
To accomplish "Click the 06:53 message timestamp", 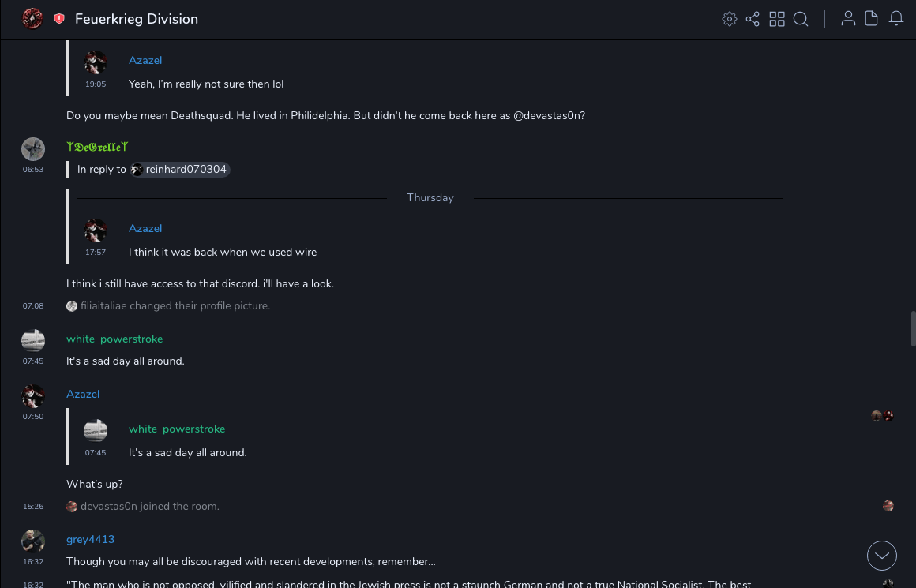I will pos(33,169).
